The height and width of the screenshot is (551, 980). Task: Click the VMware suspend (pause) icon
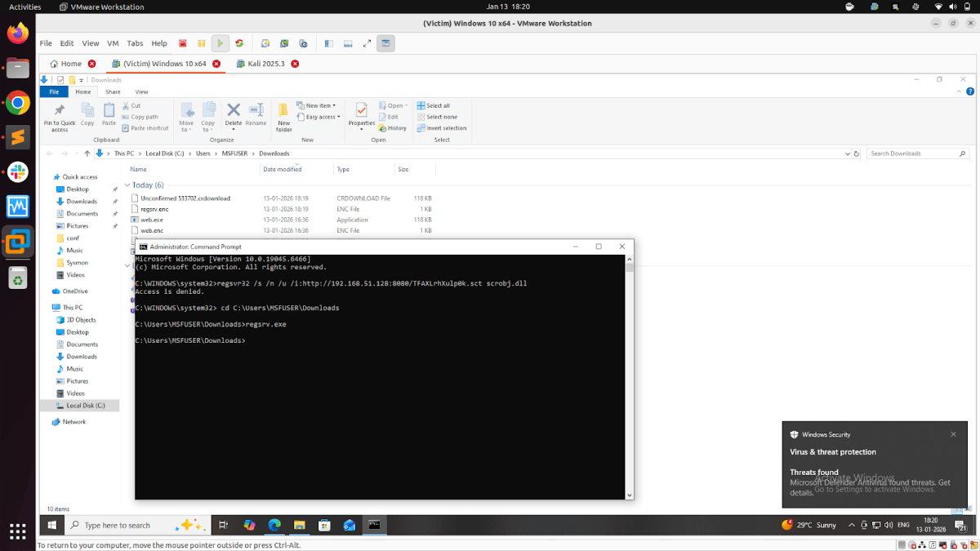click(x=202, y=43)
